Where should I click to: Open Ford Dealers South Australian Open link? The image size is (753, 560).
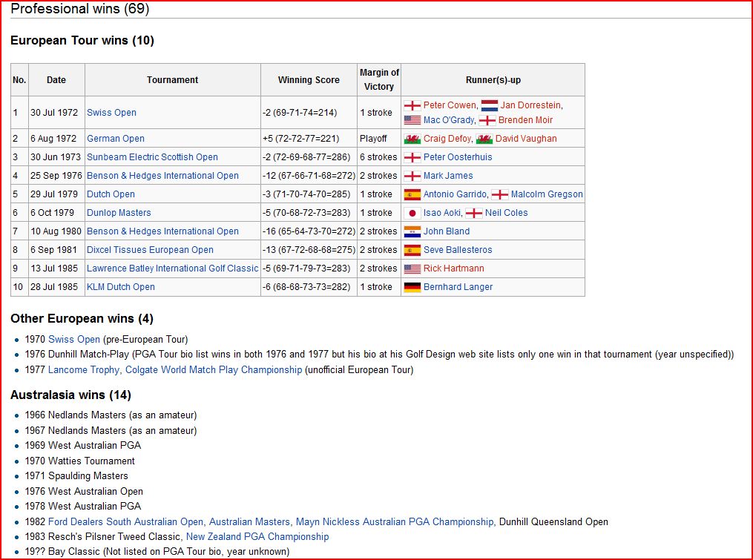(x=126, y=522)
